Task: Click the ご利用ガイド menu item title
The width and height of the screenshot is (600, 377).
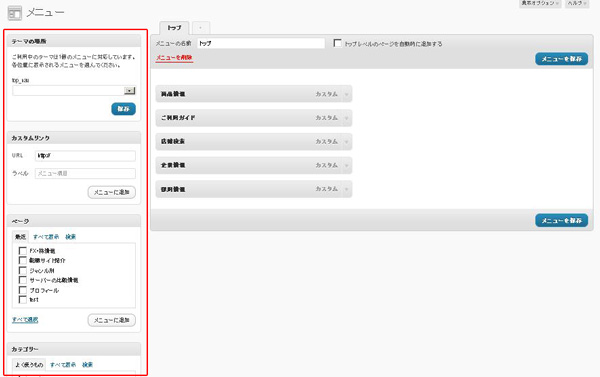Action: tap(178, 118)
